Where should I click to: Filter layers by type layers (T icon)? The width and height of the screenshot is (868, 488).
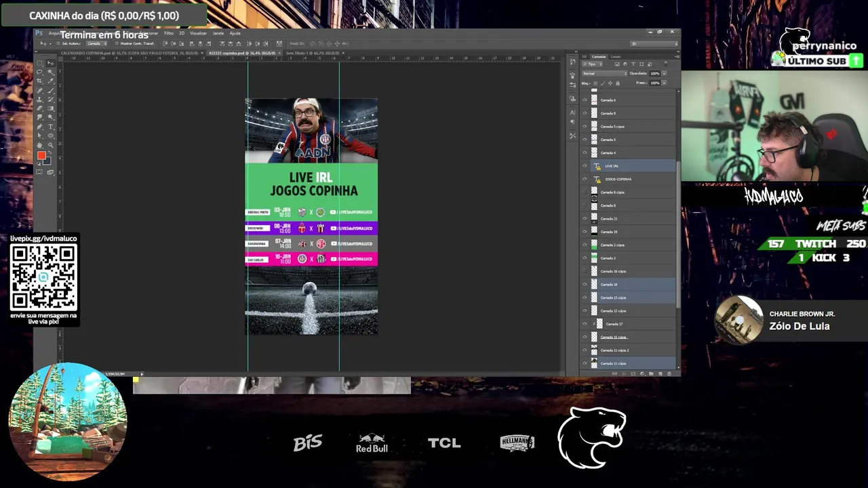tap(633, 64)
